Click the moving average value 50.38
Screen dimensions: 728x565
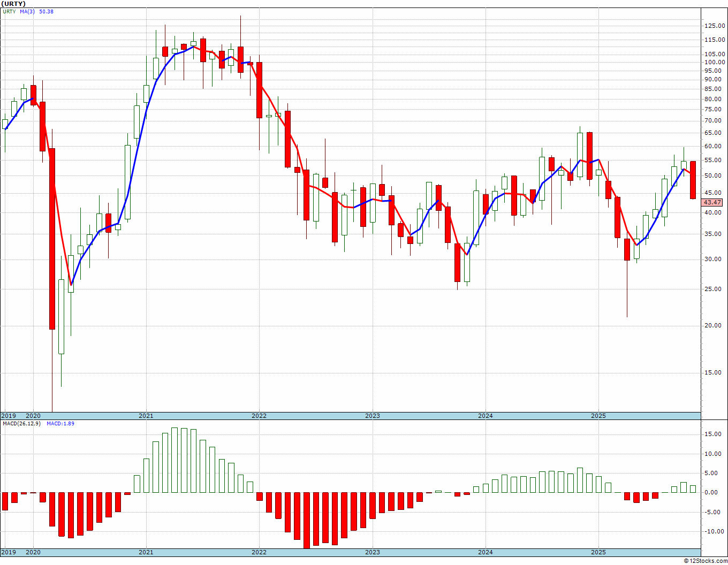46,11
